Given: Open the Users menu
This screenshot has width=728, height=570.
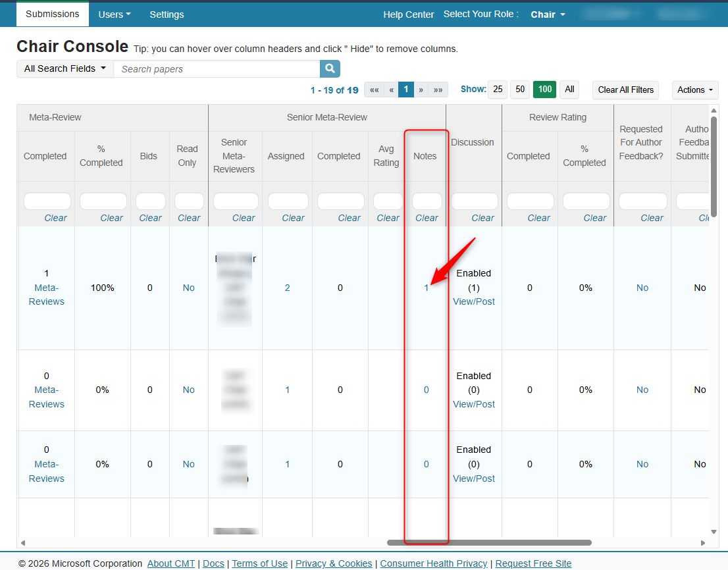Looking at the screenshot, I should click(115, 14).
